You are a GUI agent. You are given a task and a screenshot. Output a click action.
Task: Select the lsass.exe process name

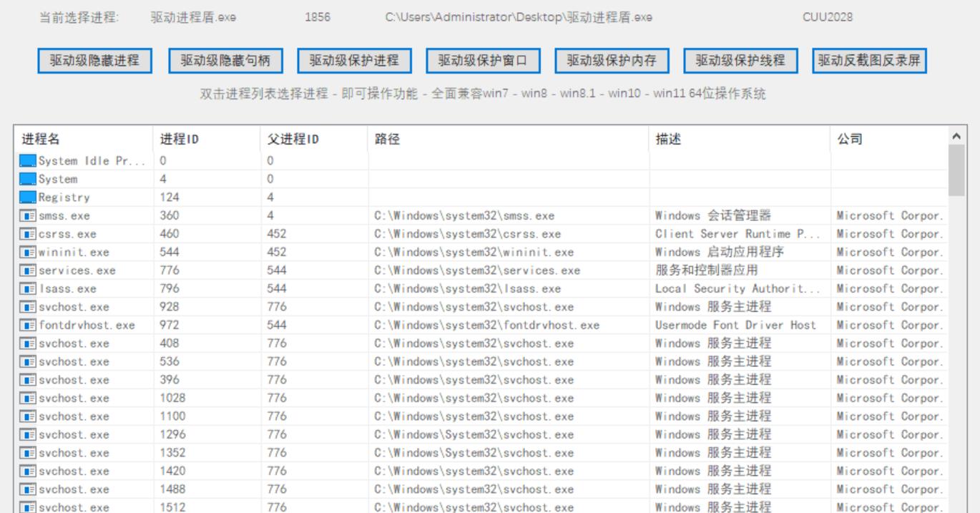click(x=67, y=289)
